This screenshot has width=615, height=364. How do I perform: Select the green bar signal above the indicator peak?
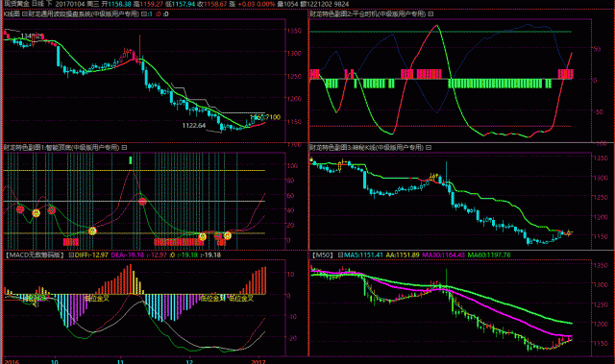point(131,160)
